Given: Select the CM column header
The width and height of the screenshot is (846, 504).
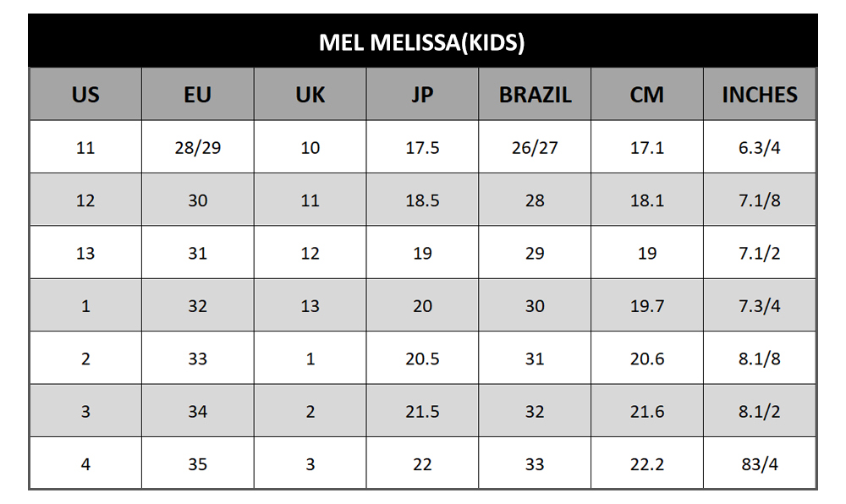Looking at the screenshot, I should click(x=647, y=95).
